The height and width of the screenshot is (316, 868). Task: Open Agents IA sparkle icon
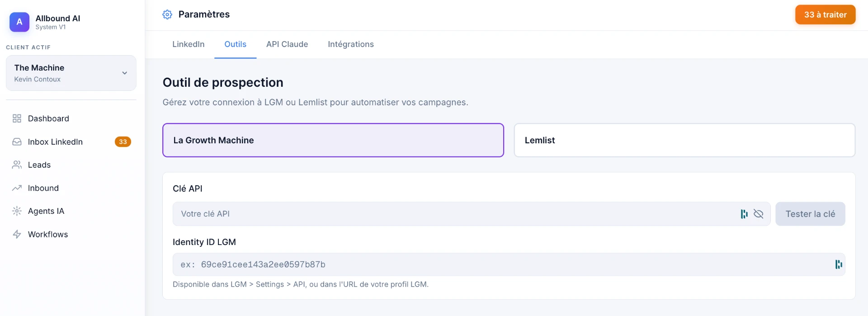(17, 211)
